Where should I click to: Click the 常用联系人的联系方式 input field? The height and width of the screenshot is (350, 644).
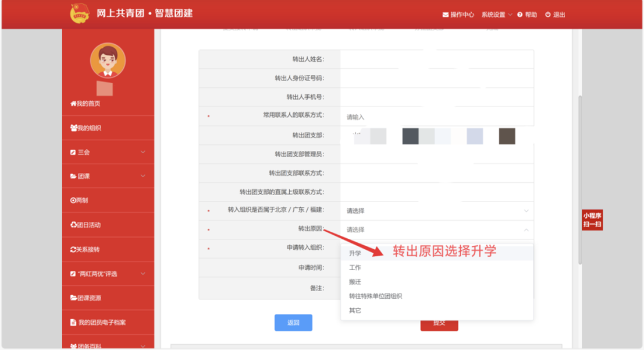[x=436, y=117]
